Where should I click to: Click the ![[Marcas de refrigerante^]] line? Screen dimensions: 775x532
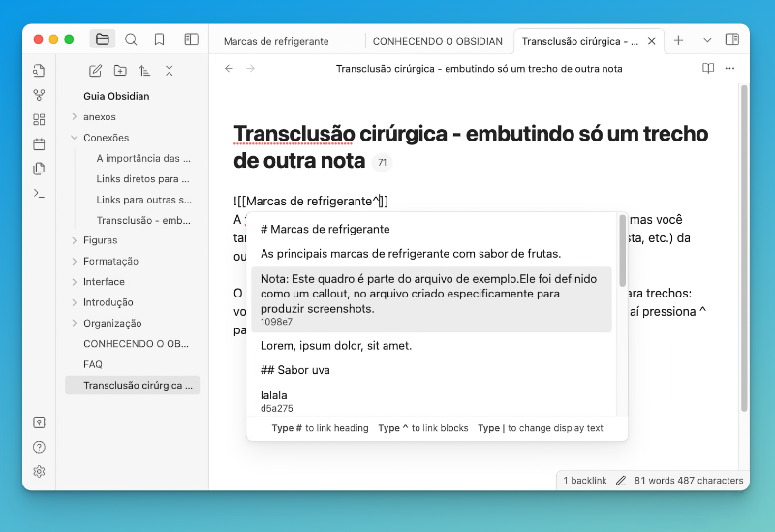(x=311, y=202)
